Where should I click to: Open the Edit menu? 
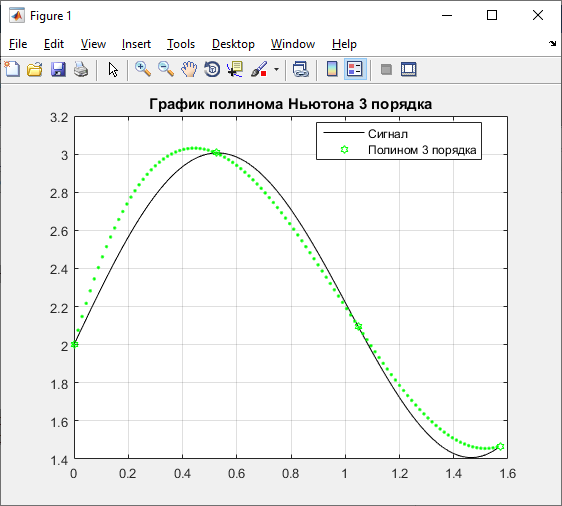click(x=54, y=44)
